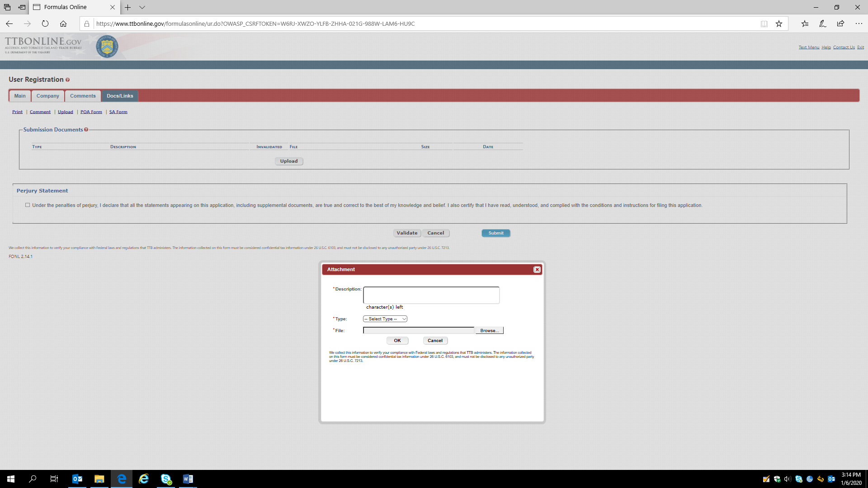Screen dimensions: 868x488
Task: Open the browser tab list chevron
Action: (x=142, y=7)
